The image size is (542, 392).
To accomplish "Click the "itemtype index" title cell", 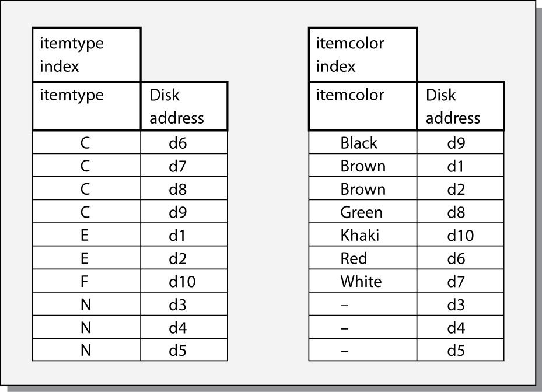I will 86,54.
